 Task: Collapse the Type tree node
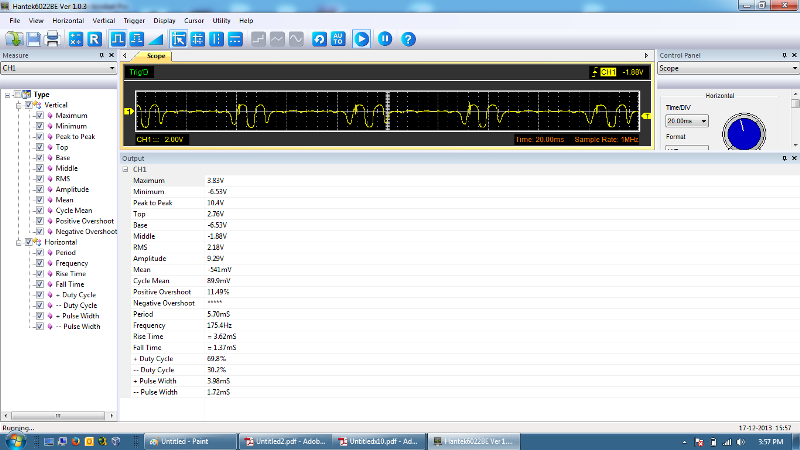[x=8, y=95]
